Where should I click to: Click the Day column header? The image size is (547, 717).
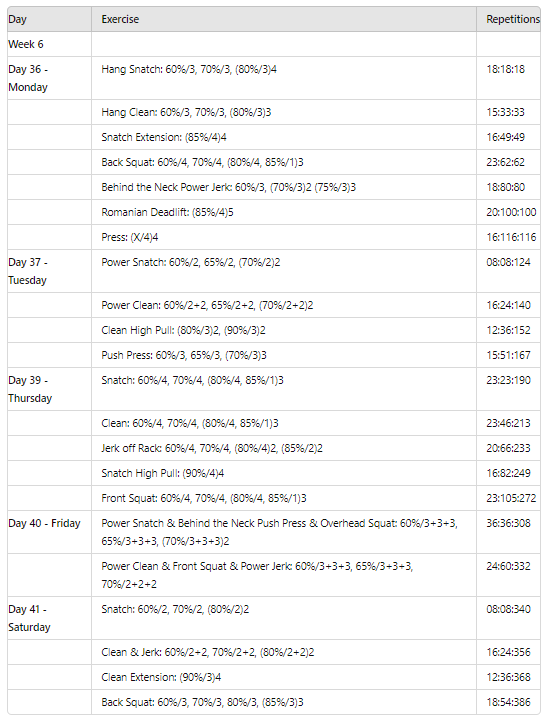coord(49,19)
